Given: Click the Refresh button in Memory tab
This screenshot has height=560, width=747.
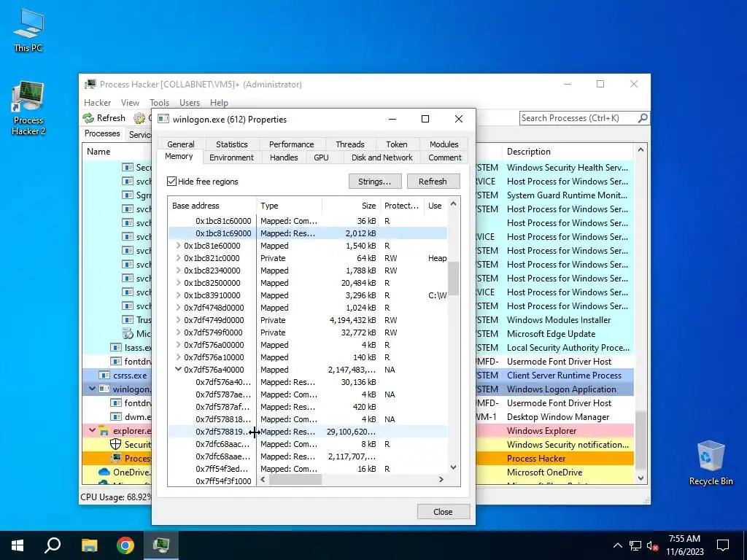Looking at the screenshot, I should 433,182.
